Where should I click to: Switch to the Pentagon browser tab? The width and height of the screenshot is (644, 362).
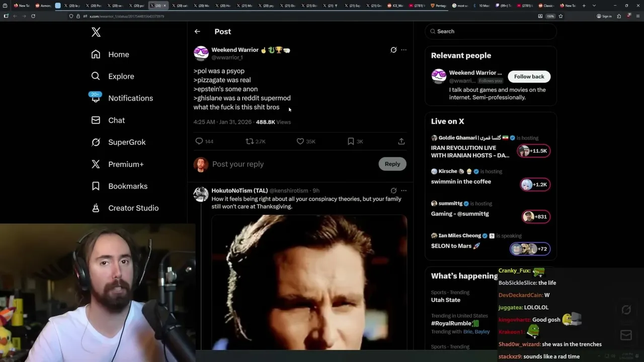click(x=439, y=6)
